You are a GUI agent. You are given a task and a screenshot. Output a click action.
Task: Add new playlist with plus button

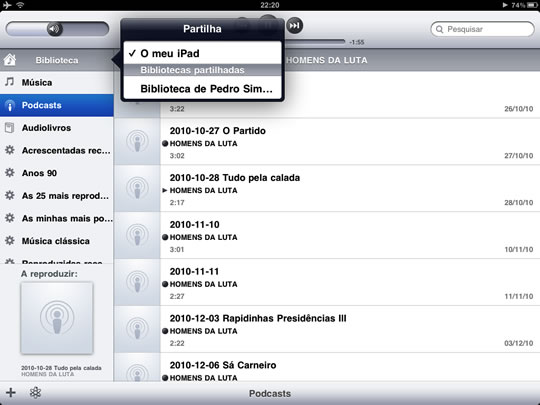(x=11, y=392)
